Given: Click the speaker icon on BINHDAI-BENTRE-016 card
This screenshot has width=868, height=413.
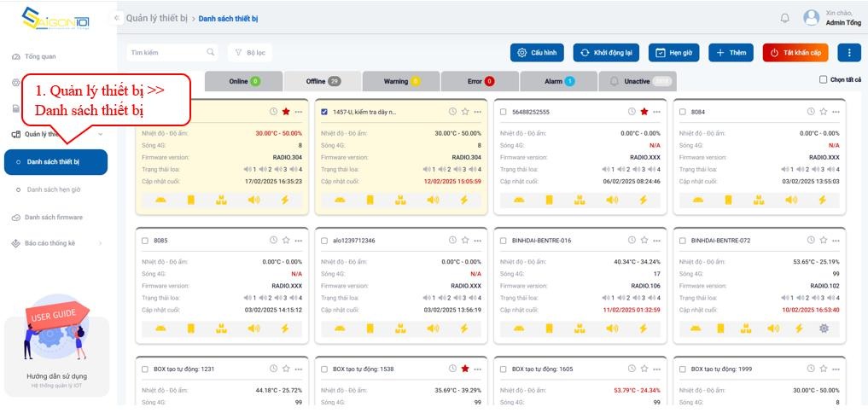Looking at the screenshot, I should tap(612, 329).
